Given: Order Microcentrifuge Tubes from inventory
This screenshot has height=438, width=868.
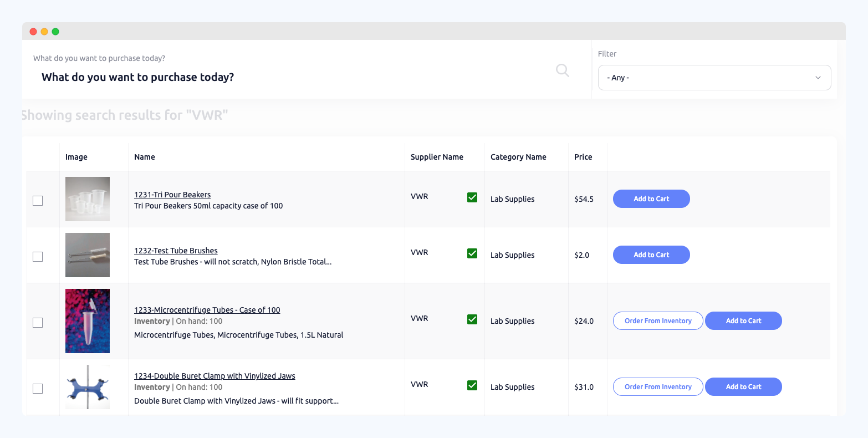Looking at the screenshot, I should click(658, 320).
